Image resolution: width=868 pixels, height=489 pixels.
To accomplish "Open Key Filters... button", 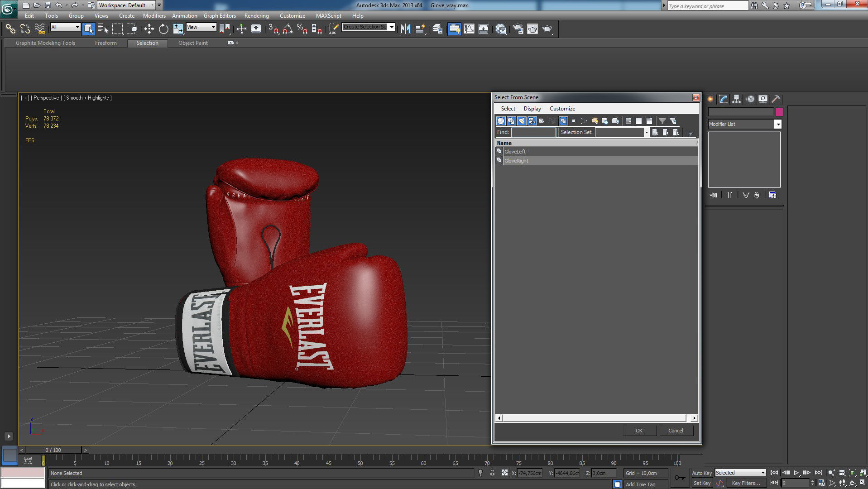I will coord(746,483).
